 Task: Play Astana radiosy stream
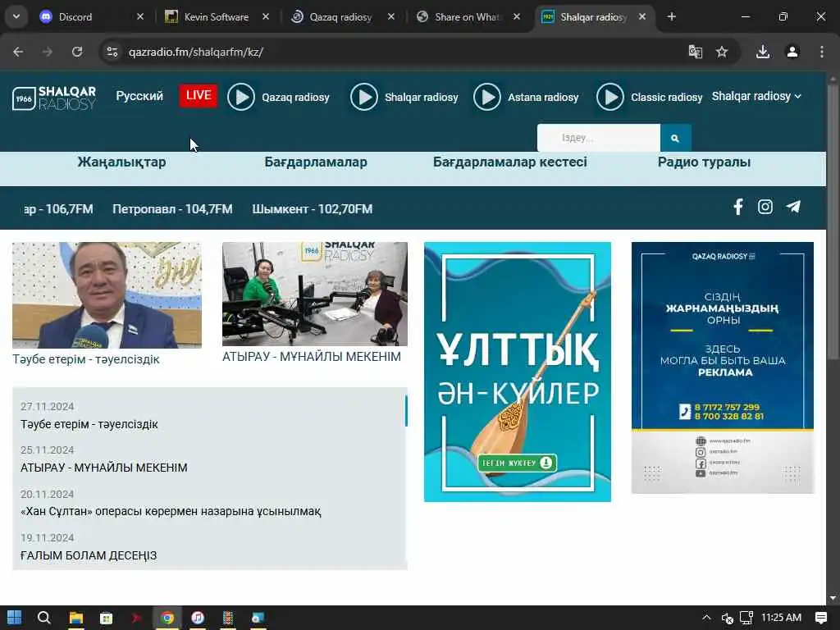pos(487,97)
